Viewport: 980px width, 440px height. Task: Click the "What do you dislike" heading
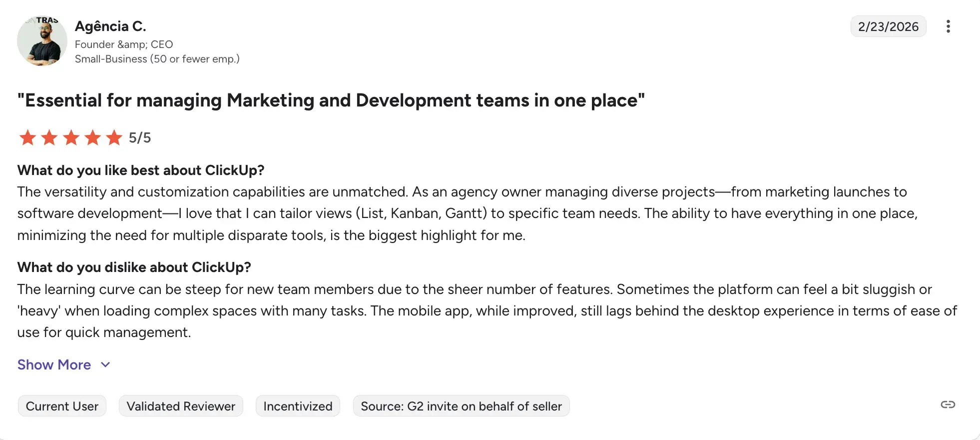click(x=134, y=267)
